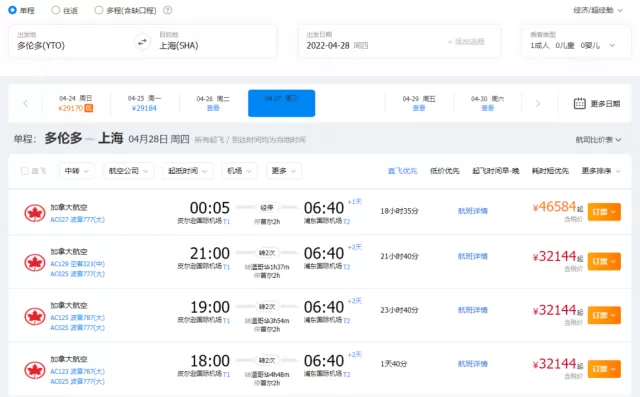This screenshot has width=640, height=397.
Task: Click 添加返程 add return option
Action: (466, 42)
